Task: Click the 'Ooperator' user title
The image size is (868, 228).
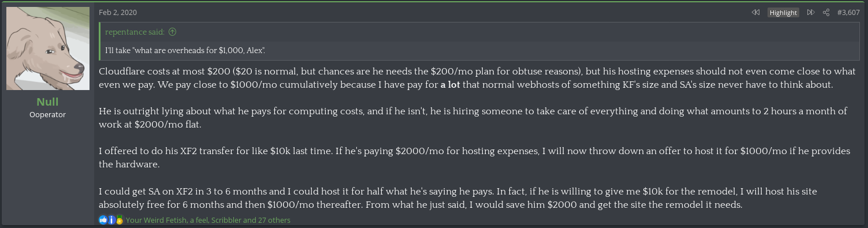Action: click(x=48, y=114)
